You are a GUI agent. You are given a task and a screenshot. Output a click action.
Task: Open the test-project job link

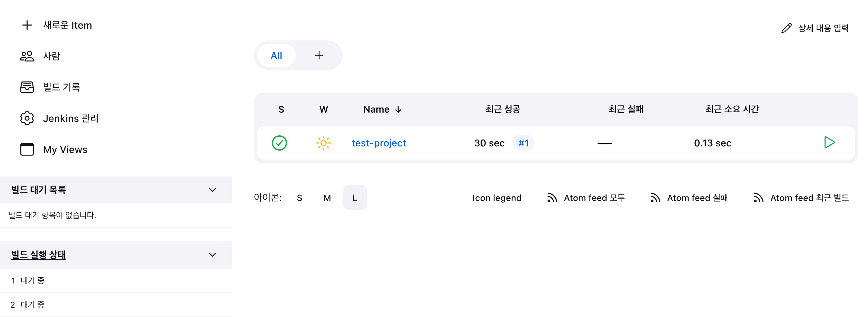[378, 143]
